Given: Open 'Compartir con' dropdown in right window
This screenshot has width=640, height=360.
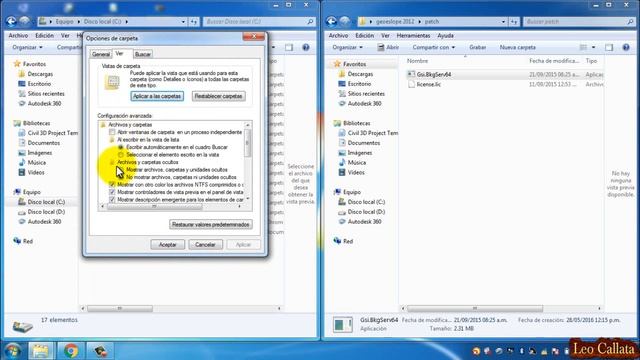Looking at the screenshot, I should [433, 47].
